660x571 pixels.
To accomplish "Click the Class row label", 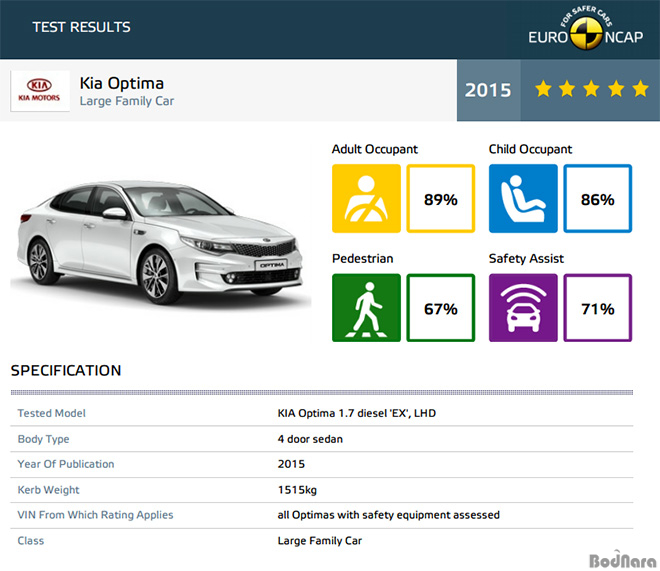I will coord(31,541).
